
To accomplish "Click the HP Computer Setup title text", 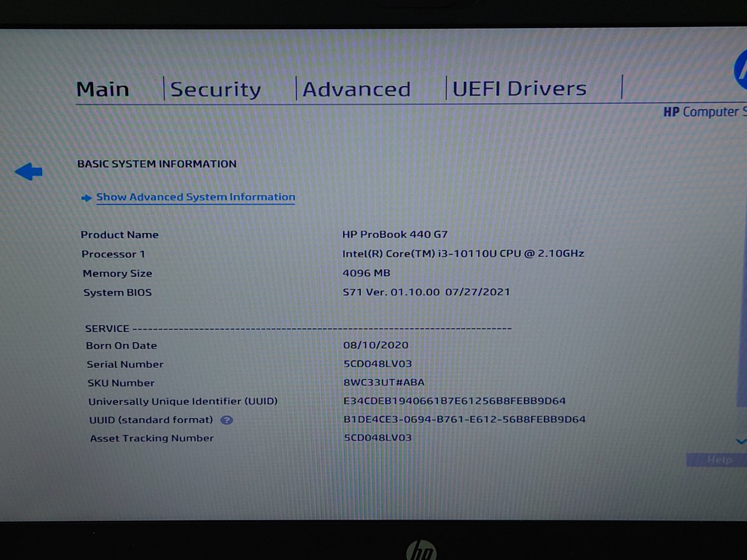I will click(705, 112).
